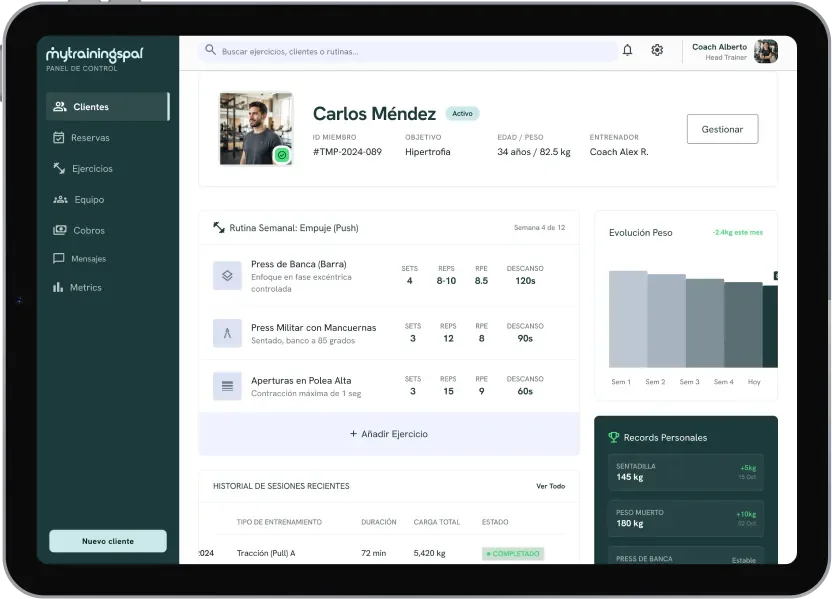This screenshot has width=832, height=599.
Task: Click the Press de Banca exercise icon
Action: [227, 276]
